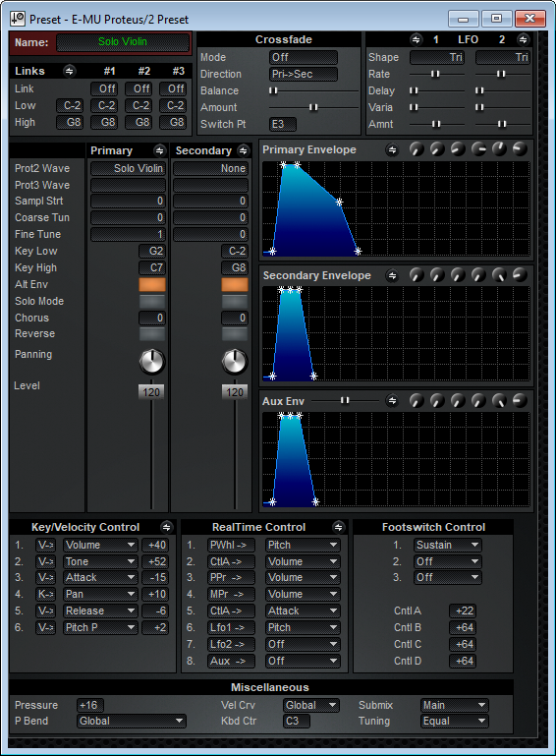Toggle Secondary Reverse
Viewport: 556px width, 756px height.
click(x=235, y=333)
